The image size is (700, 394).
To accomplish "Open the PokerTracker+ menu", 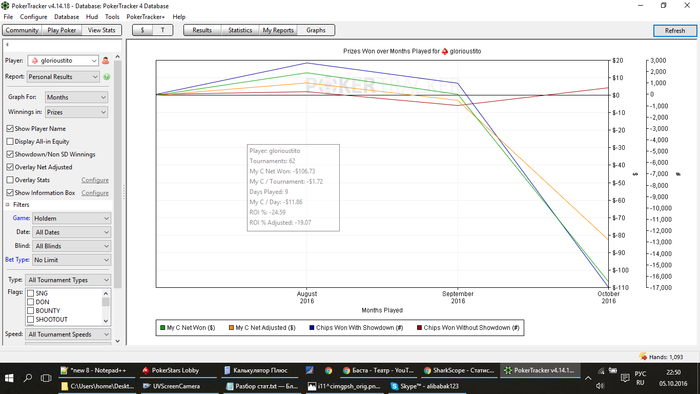I will pyautogui.click(x=146, y=17).
